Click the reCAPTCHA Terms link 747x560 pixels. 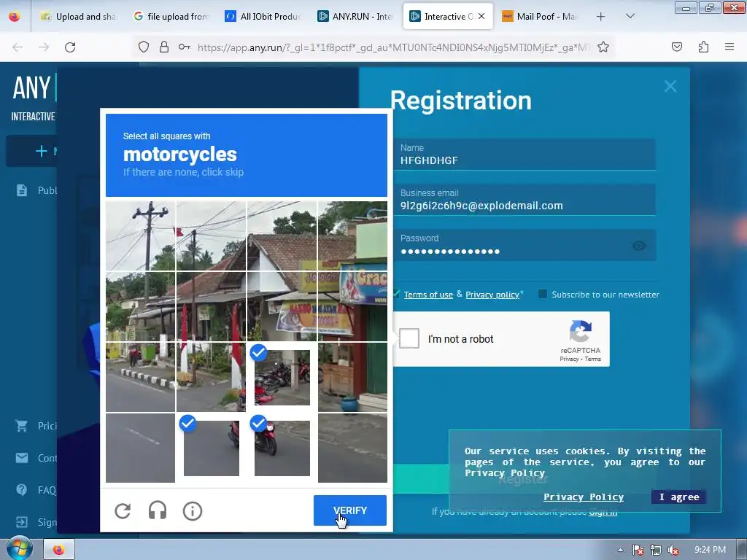click(592, 359)
